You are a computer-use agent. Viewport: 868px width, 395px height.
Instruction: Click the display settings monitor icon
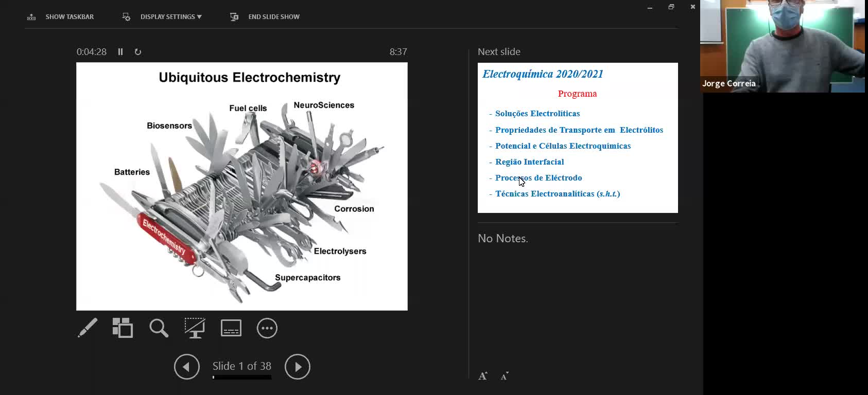(x=126, y=17)
